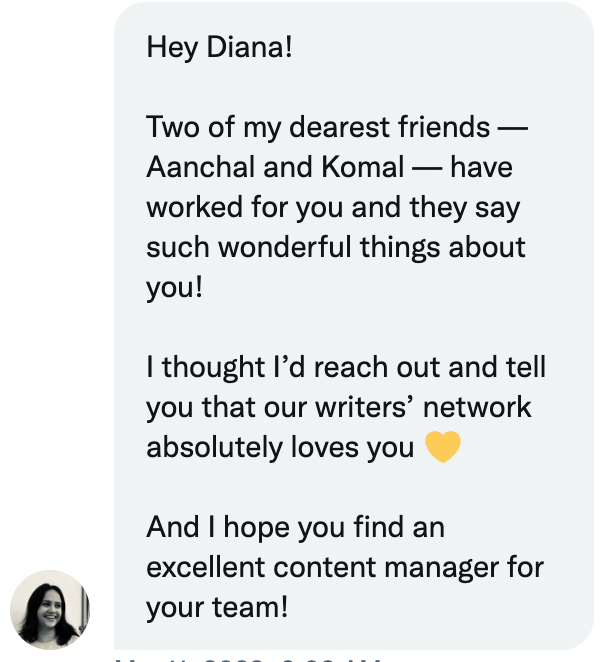Click the phrase "excellent content manager"
This screenshot has width=606, height=662.
click(323, 567)
